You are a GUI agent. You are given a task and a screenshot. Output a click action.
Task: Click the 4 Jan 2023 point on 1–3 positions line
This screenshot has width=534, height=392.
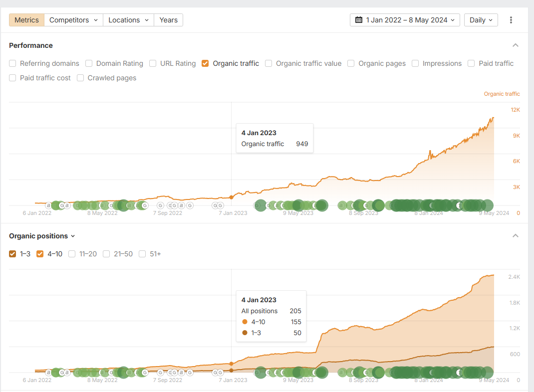click(232, 370)
